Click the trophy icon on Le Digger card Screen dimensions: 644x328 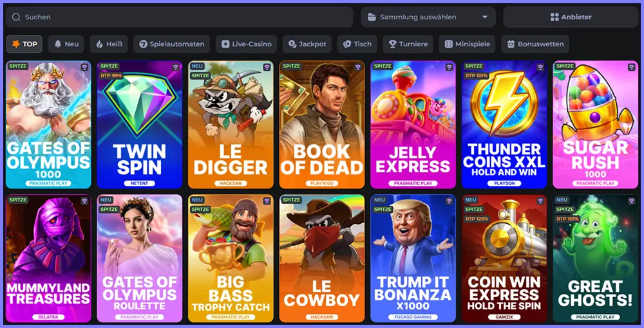click(267, 67)
